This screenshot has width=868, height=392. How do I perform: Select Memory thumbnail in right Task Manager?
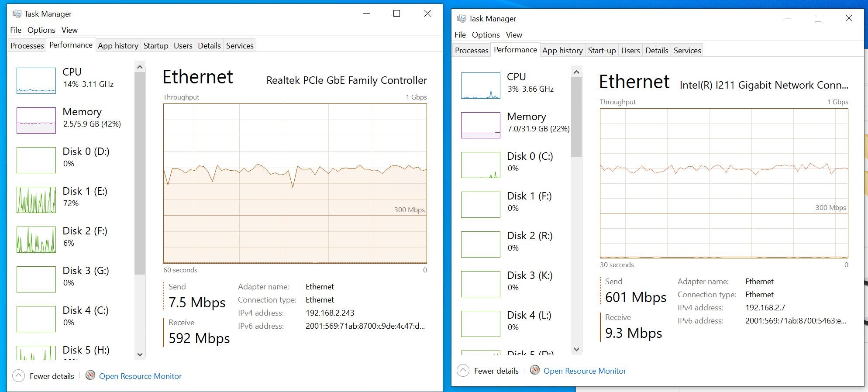481,125
